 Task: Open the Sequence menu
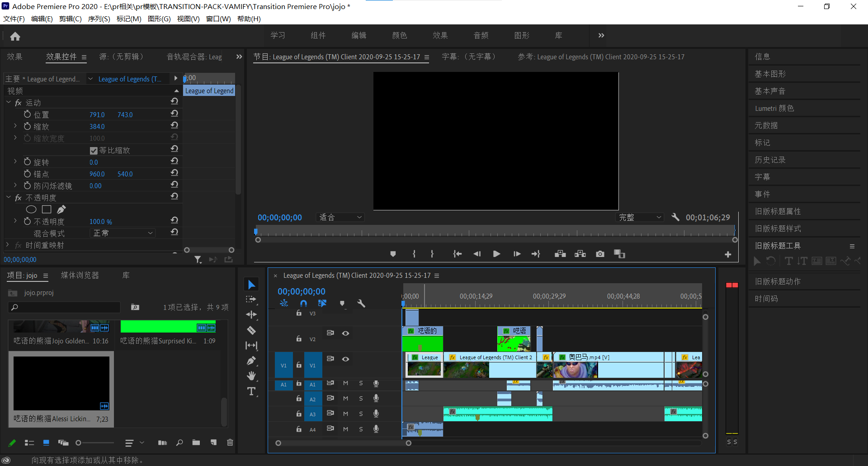pyautogui.click(x=99, y=19)
